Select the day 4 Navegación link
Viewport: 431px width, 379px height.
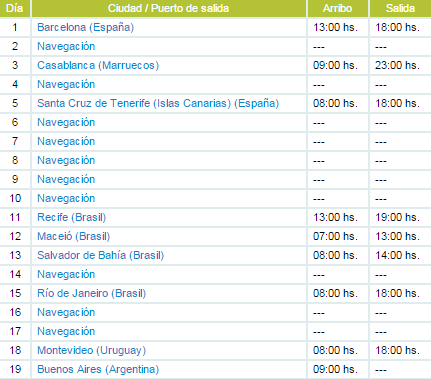click(x=66, y=84)
